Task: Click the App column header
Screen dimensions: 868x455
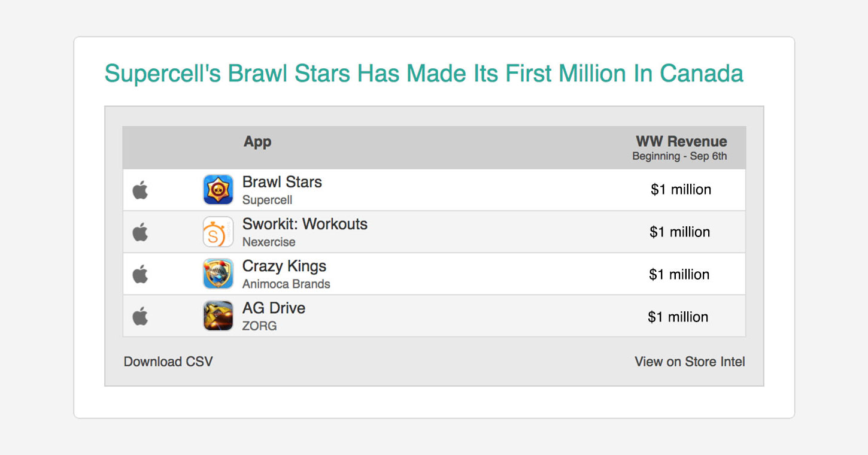Action: pyautogui.click(x=257, y=142)
